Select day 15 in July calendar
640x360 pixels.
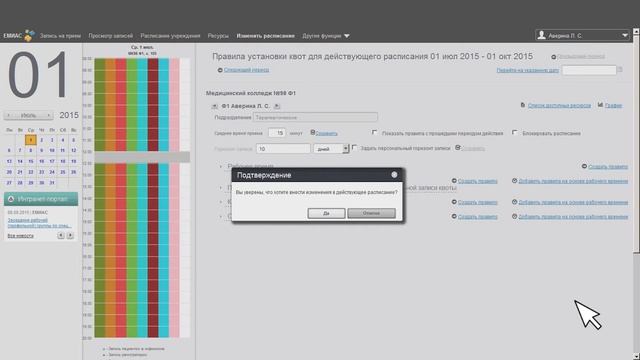31,161
